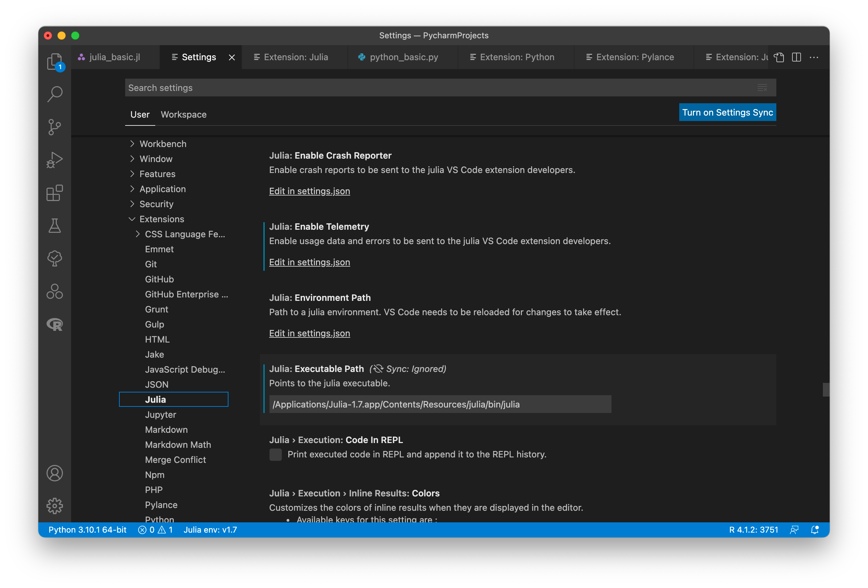Open the Extensions view icon
The height and width of the screenshot is (588, 868).
coord(54,193)
